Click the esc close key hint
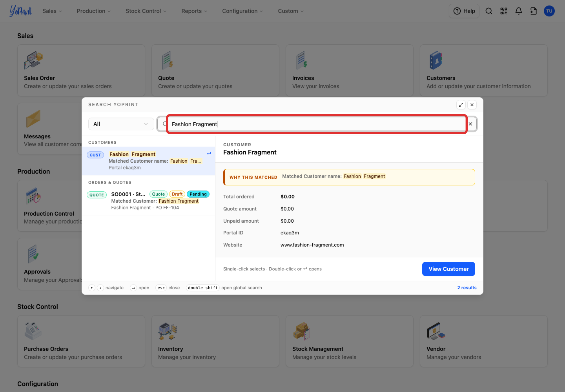Viewport: 565px width, 392px height. [161, 288]
